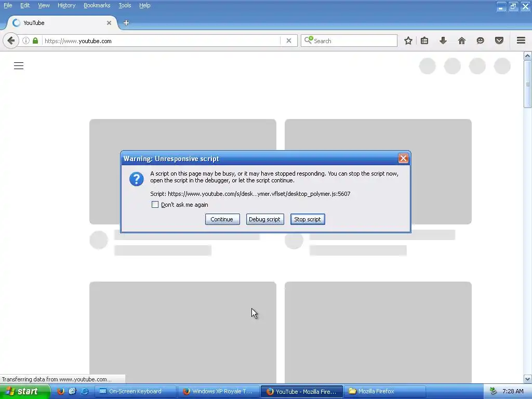Viewport: 532px width, 399px height.
Task: Open the Downloads arrow icon
Action: pos(443,41)
